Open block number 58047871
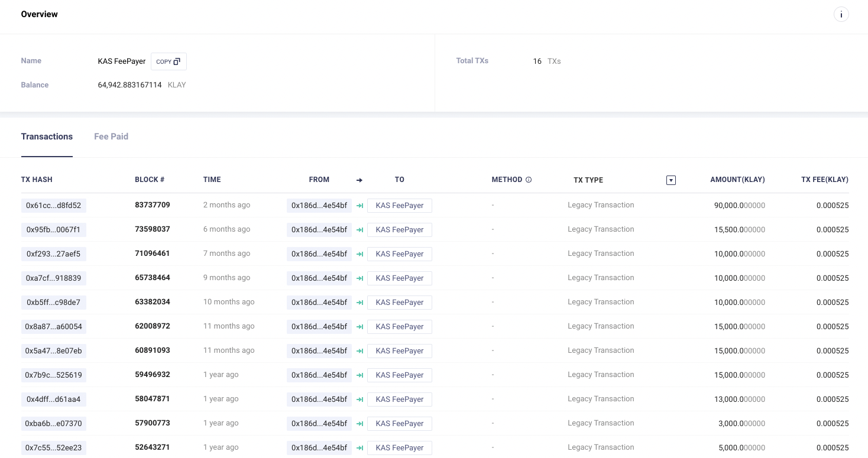This screenshot has width=868, height=458. (x=153, y=399)
